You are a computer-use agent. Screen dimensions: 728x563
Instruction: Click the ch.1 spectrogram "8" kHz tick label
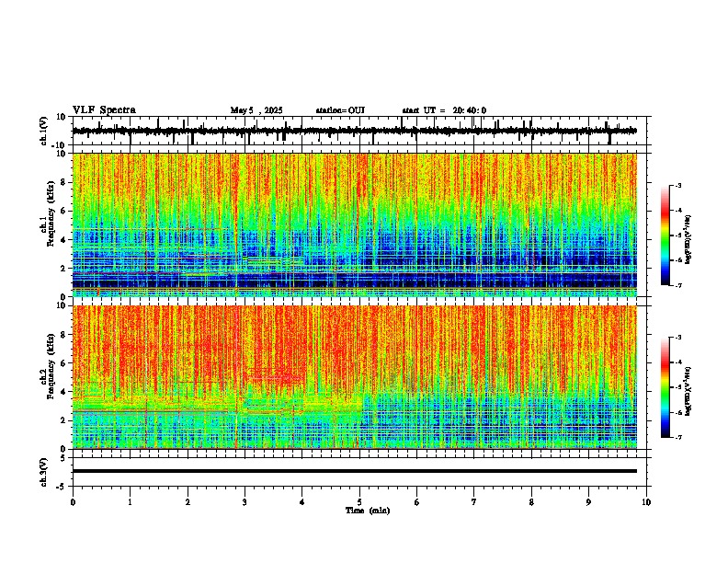(x=63, y=182)
